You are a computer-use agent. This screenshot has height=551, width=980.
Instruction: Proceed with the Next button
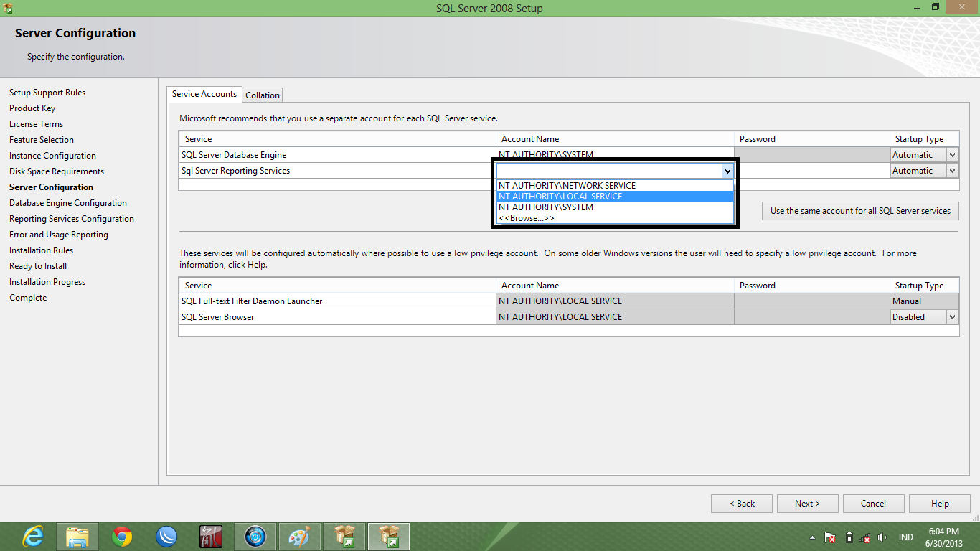(807, 504)
